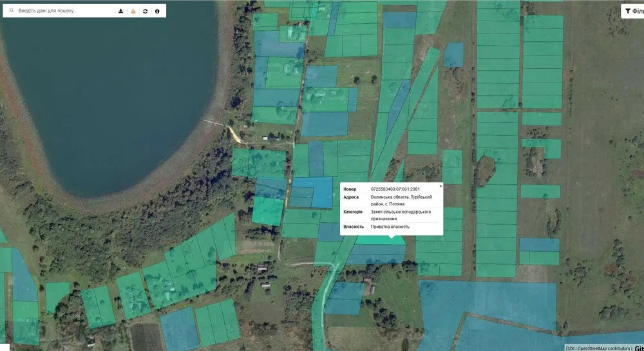Click the download icon in search bar
644x351 pixels.
point(121,11)
